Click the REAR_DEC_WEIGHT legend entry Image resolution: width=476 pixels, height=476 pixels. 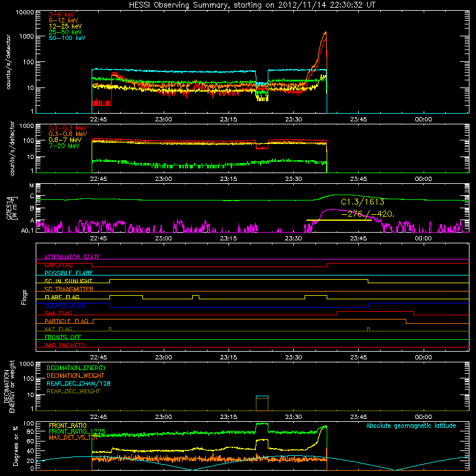pos(73,392)
